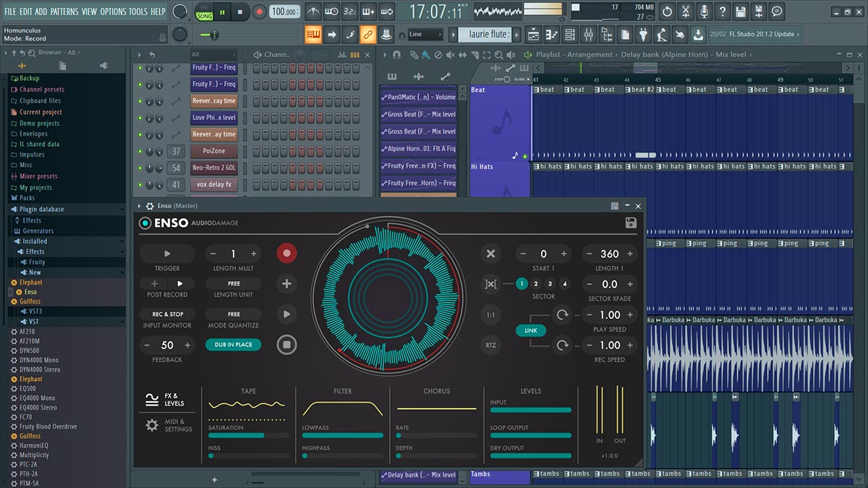Adjust the Loop Output level slider in Enso
868x488 pixels.
pos(531,435)
